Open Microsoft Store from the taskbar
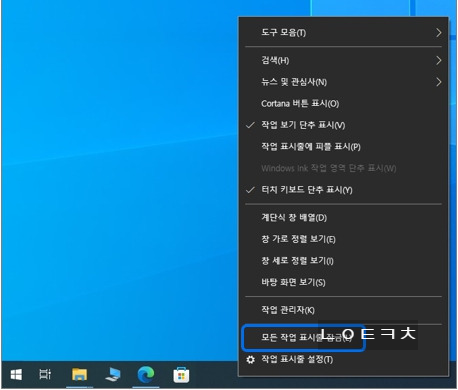The image size is (458, 390). point(181,375)
